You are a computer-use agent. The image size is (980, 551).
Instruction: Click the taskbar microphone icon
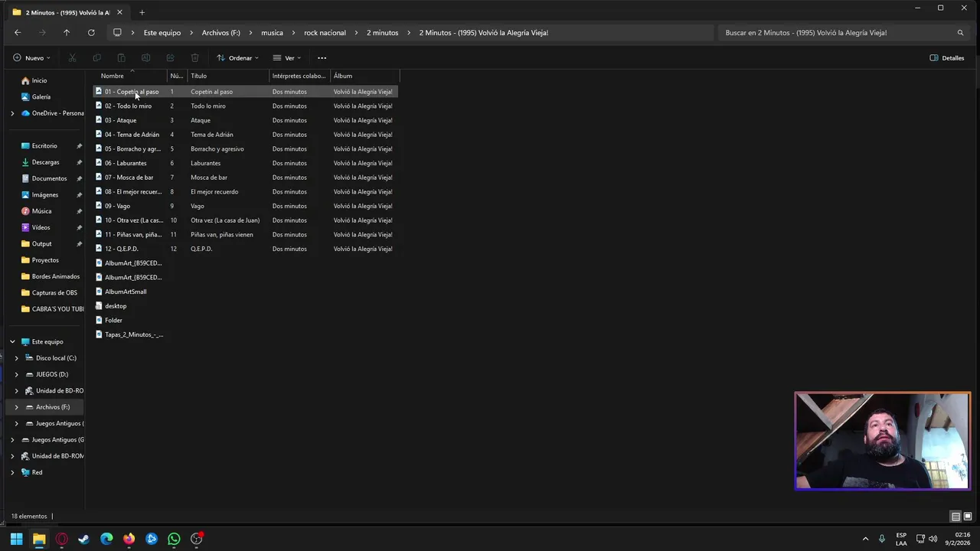tap(882, 539)
